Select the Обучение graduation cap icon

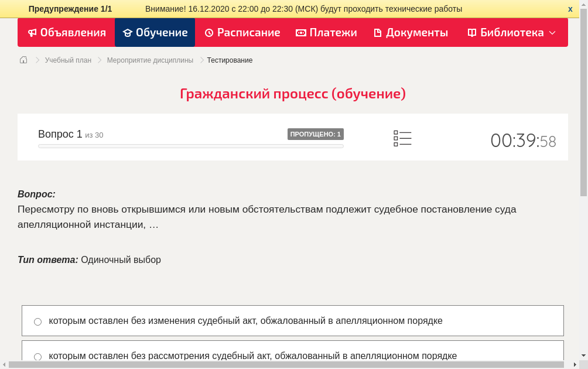[x=128, y=33]
